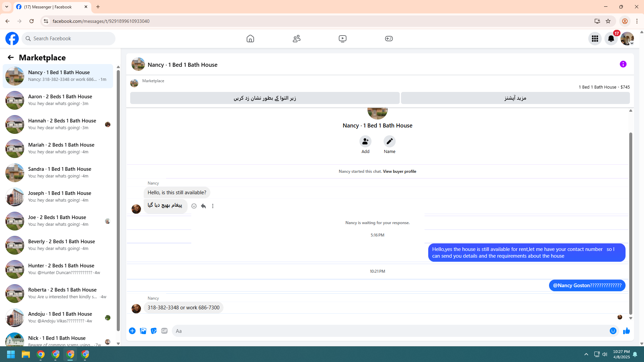Viewport: 644px width, 362px height.
Task: Open Roberta 2 Beds 1 Bath House chat
Action: tap(58, 294)
